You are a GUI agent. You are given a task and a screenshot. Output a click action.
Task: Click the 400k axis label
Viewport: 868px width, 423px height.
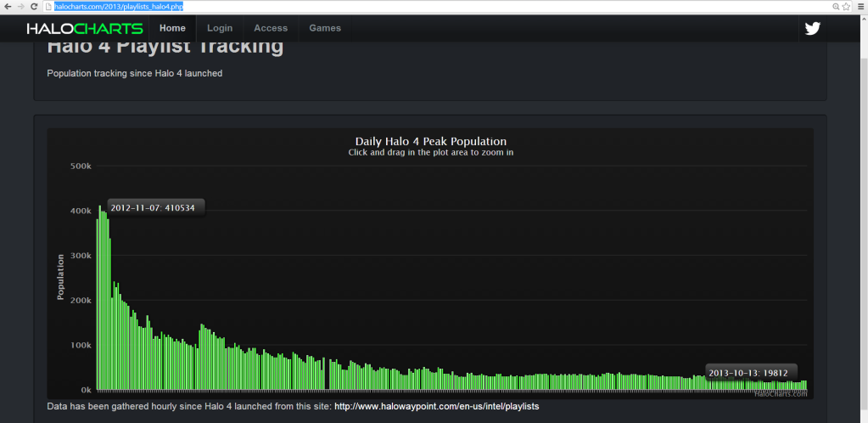point(81,211)
